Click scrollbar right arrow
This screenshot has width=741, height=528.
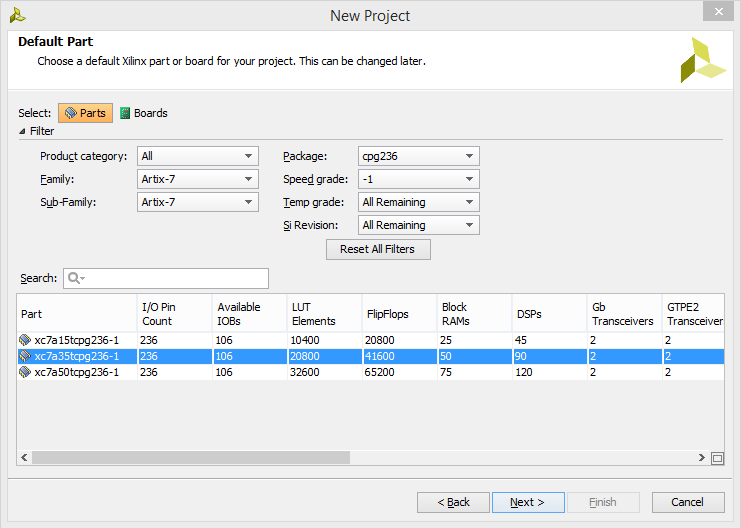click(702, 458)
